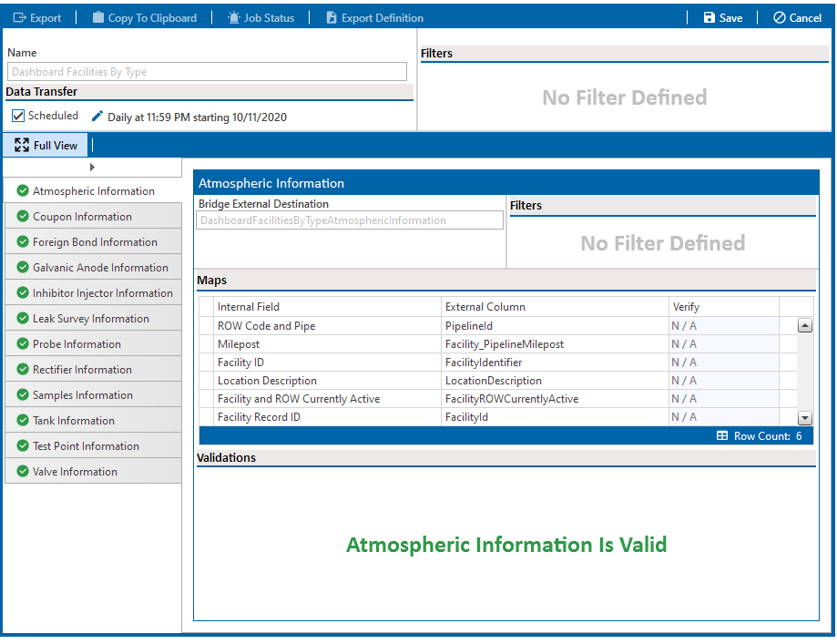The height and width of the screenshot is (644, 837).
Task: Select the Milepost row in Maps
Action: [x=328, y=344]
